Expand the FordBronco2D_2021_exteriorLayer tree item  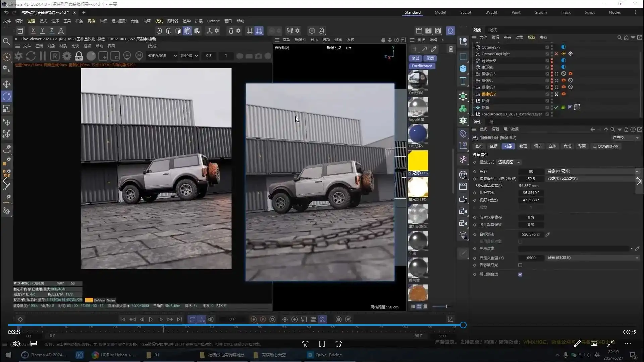(x=473, y=114)
